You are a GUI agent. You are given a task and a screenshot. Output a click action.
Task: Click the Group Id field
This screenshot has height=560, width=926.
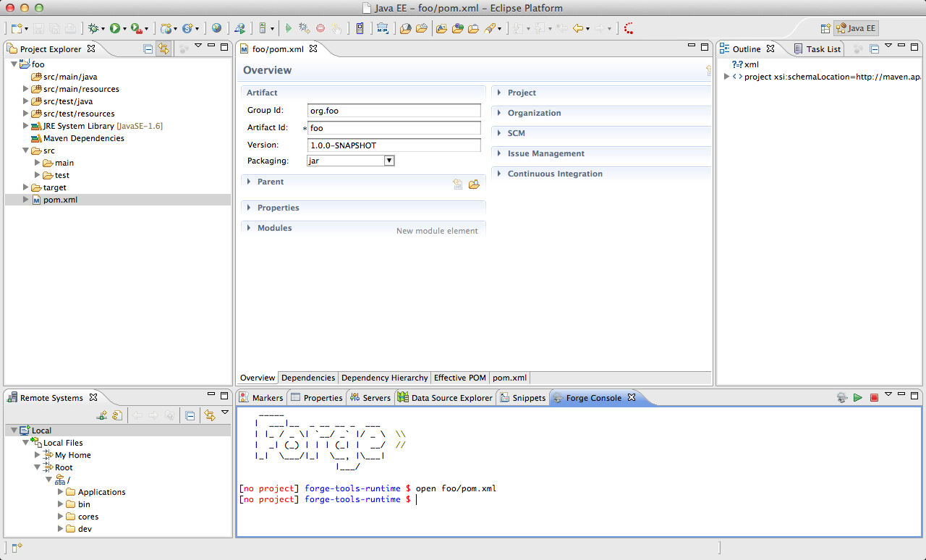click(x=394, y=111)
